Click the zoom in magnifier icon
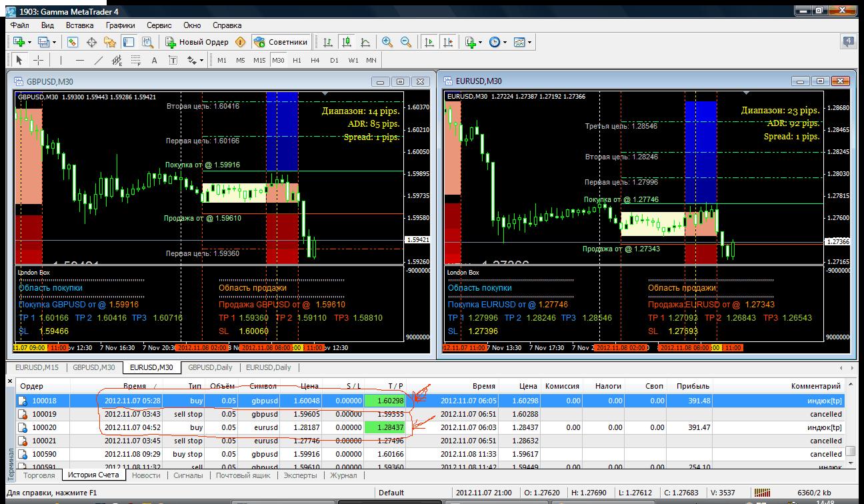This screenshot has width=864, height=504. point(387,42)
